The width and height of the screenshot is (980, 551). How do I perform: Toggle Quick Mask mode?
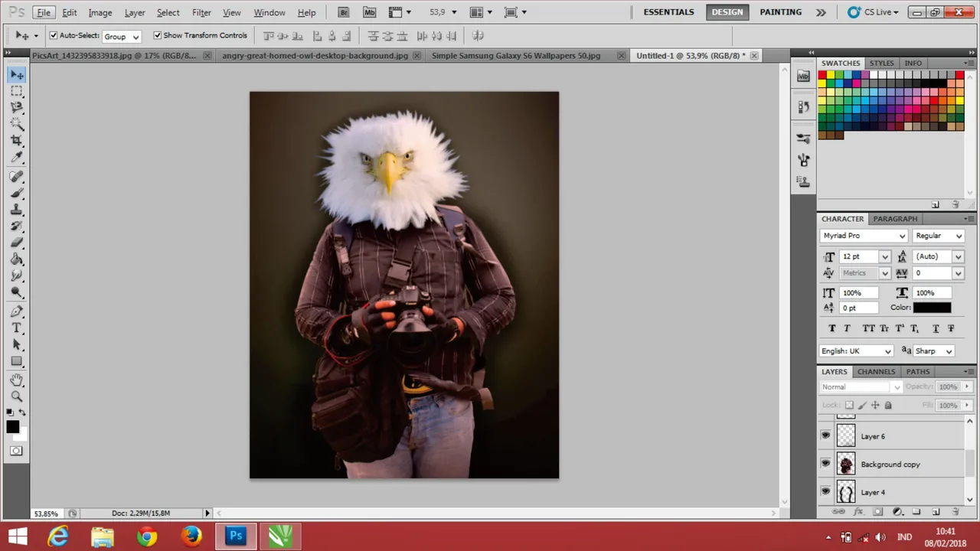tap(16, 451)
